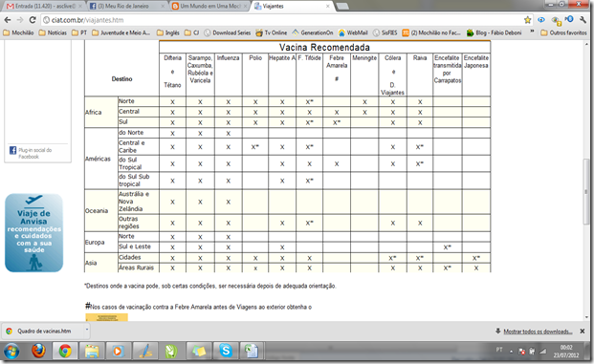Open Chrome icon in taskbar
Image resolution: width=594 pixels, height=364 pixels.
(x=65, y=351)
